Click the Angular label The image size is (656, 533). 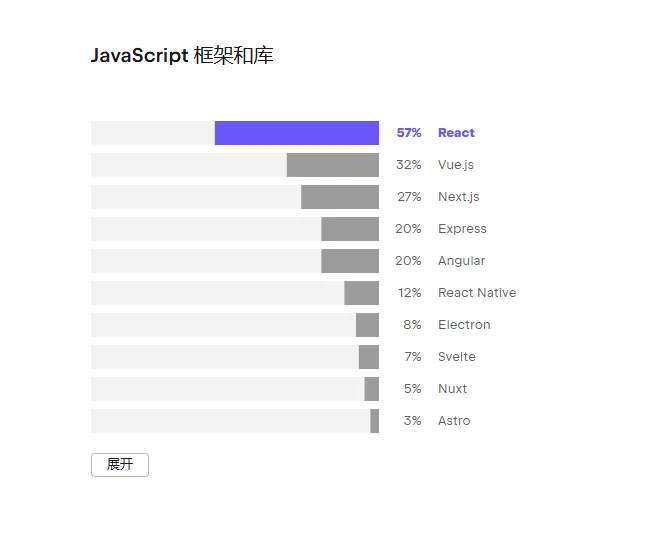click(x=461, y=261)
